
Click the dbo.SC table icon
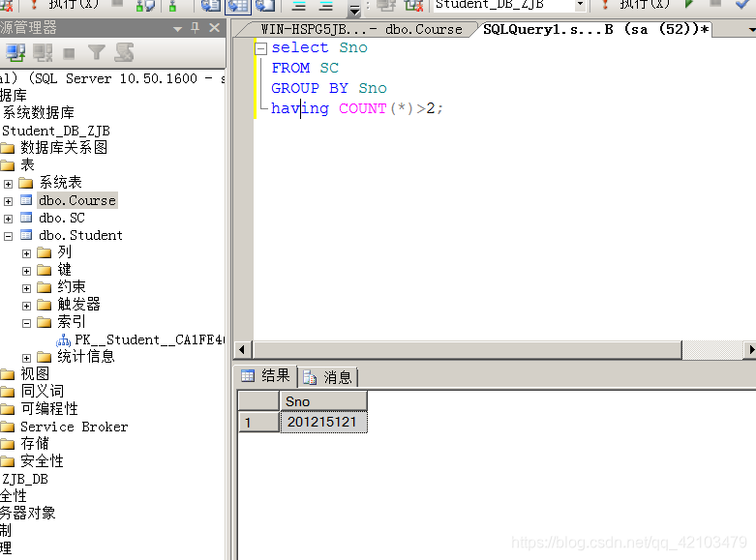(26, 218)
